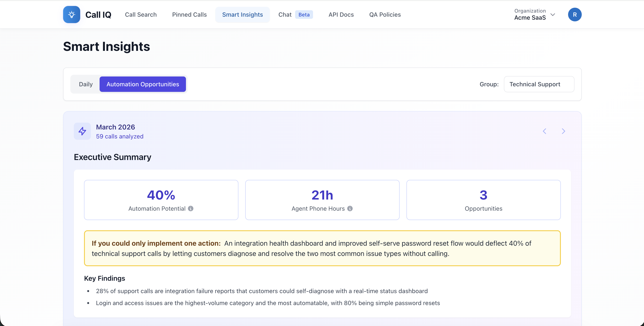Image resolution: width=644 pixels, height=326 pixels.
Task: Open the Technical Support group selector
Action: click(x=539, y=84)
